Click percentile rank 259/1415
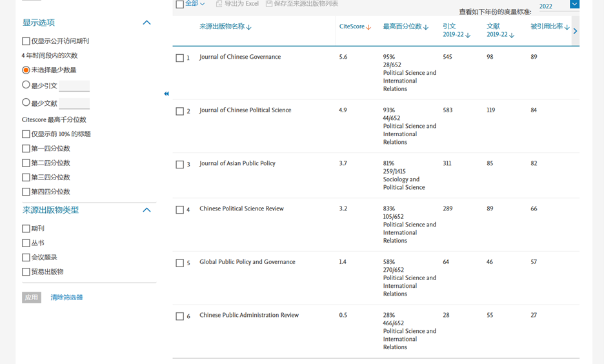Image resolution: width=604 pixels, height=364 pixels. tap(394, 172)
